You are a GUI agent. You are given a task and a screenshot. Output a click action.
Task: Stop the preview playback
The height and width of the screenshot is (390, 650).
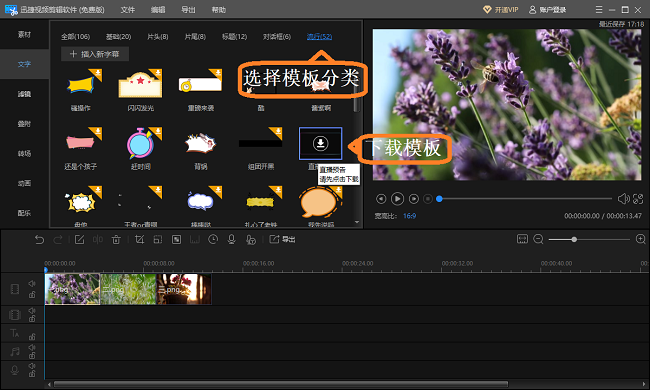[428, 199]
